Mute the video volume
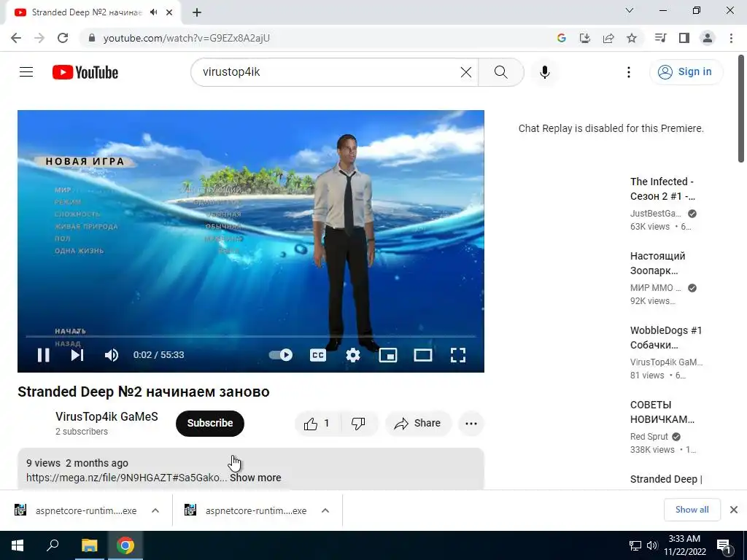The image size is (747, 560). 111,355
